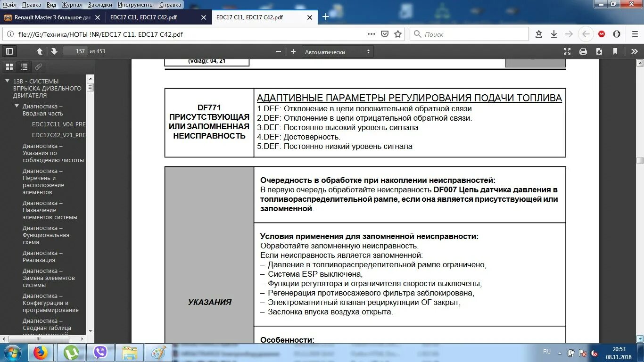The width and height of the screenshot is (644, 362).
Task: Collapse 'Диагностика – Вводная часть' node
Action: (x=17, y=106)
